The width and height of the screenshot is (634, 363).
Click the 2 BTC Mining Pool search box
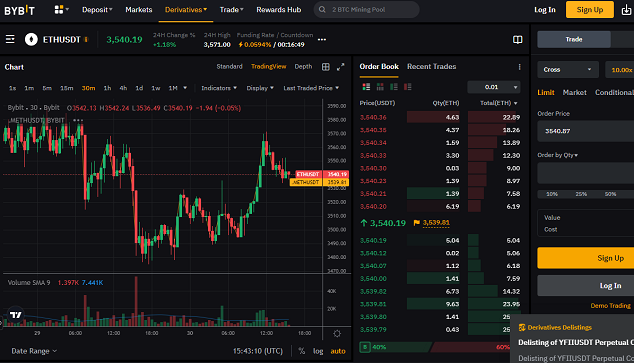366,9
